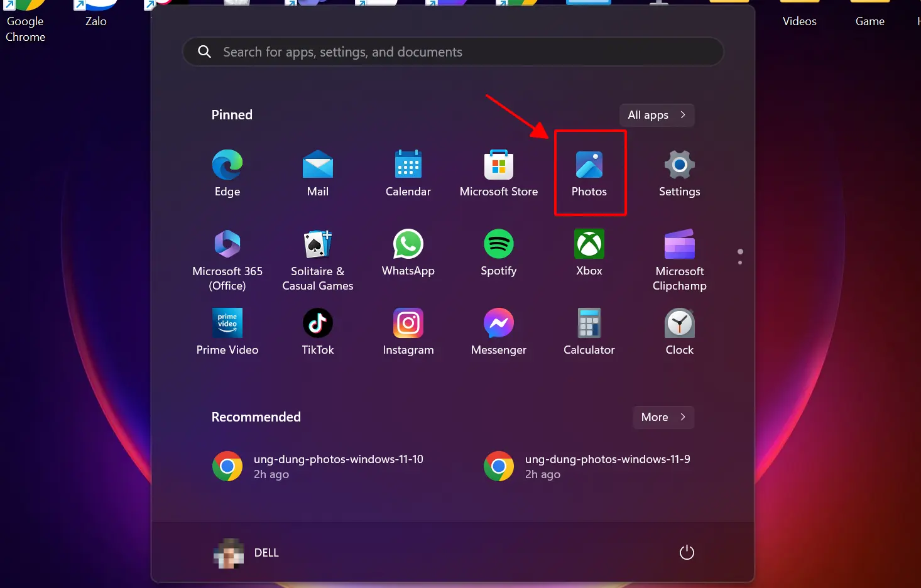Click the power button icon
The height and width of the screenshot is (588, 921).
[687, 553]
